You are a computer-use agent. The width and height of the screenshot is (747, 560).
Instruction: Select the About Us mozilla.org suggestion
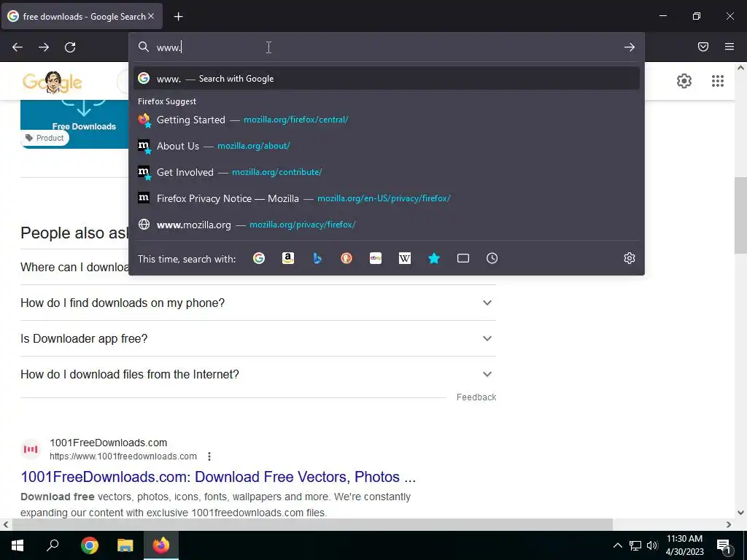387,146
